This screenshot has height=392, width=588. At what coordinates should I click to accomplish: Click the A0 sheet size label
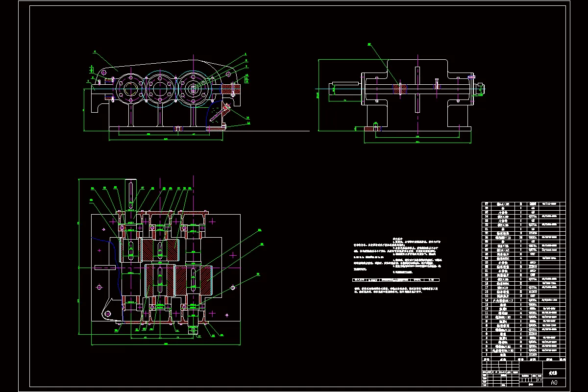tap(554, 383)
